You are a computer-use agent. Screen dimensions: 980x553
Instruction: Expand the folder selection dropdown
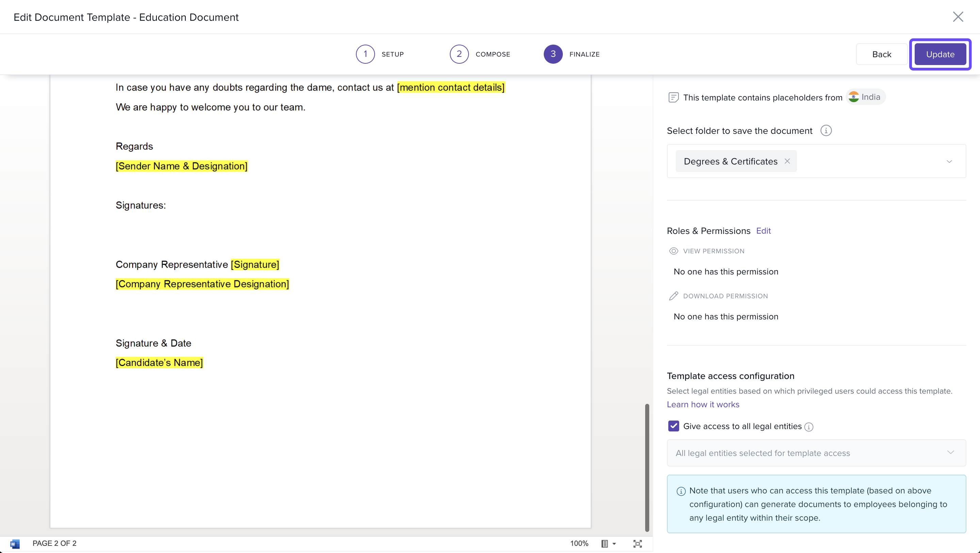[x=949, y=161]
